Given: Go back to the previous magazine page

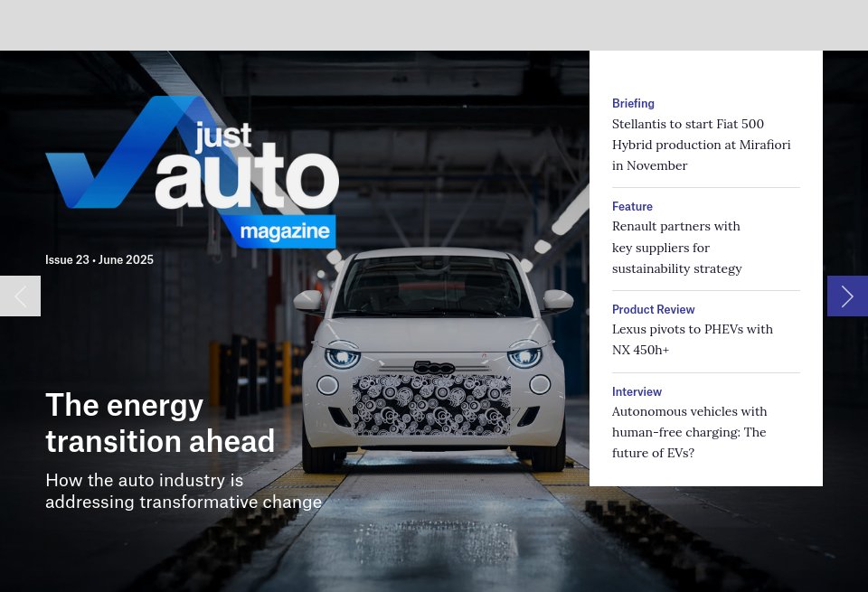Looking at the screenshot, I should tap(20, 296).
